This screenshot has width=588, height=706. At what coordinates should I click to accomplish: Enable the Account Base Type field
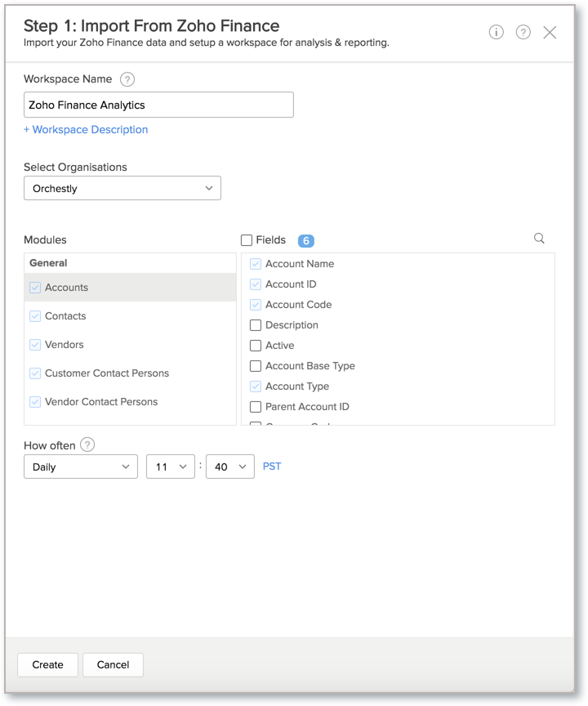[254, 365]
